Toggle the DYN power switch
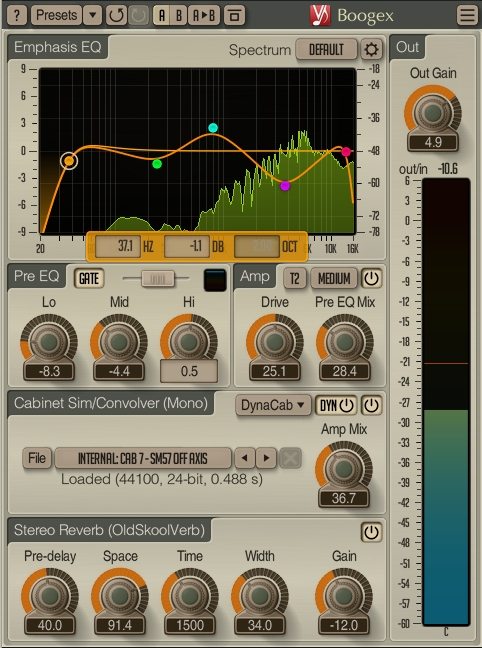This screenshot has width=482, height=648. click(336, 405)
